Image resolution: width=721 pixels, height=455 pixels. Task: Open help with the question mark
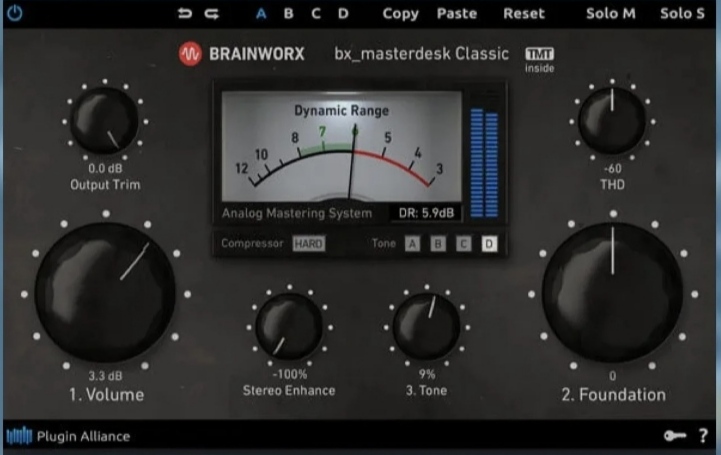(x=703, y=435)
